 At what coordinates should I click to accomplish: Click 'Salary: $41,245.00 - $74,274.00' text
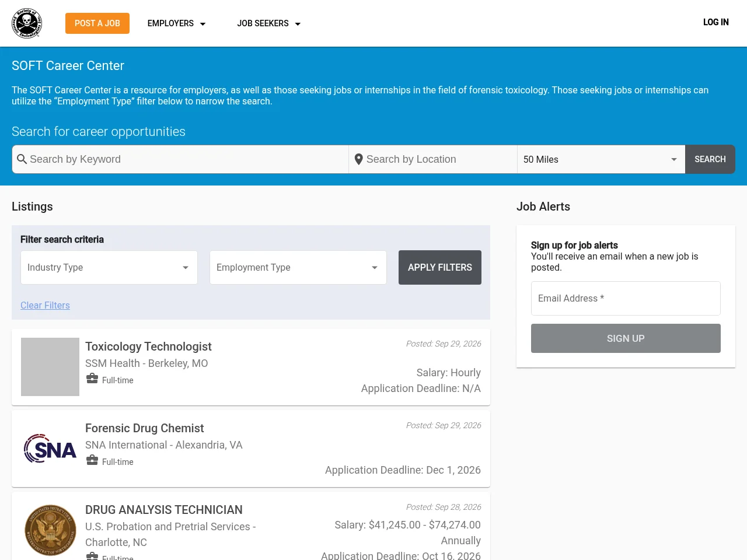pos(408,525)
